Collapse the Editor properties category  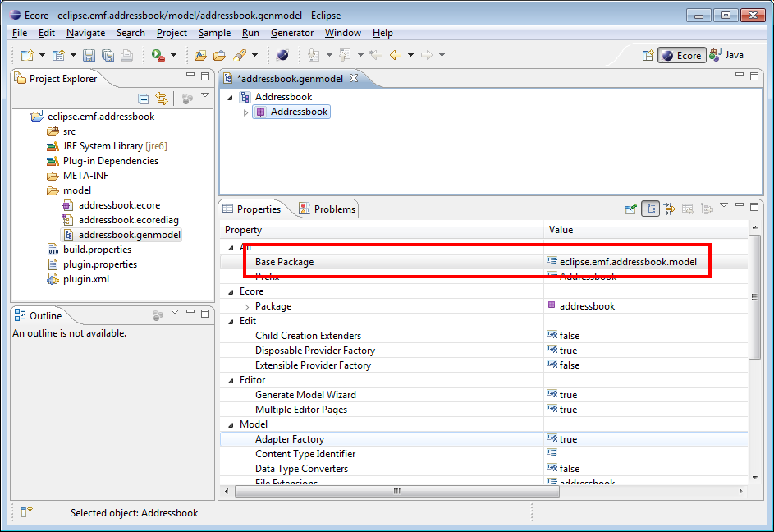tap(230, 380)
